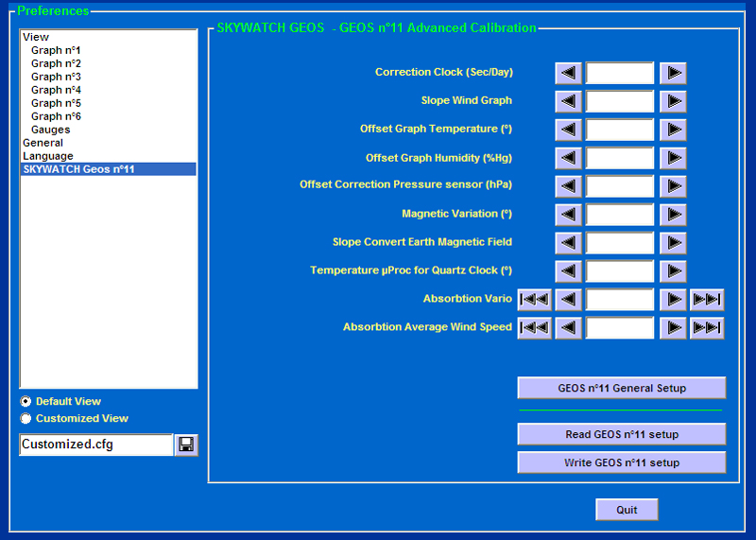Decrease Absorbtion Average Wind Speed one step
The width and height of the screenshot is (756, 540).
click(x=569, y=328)
